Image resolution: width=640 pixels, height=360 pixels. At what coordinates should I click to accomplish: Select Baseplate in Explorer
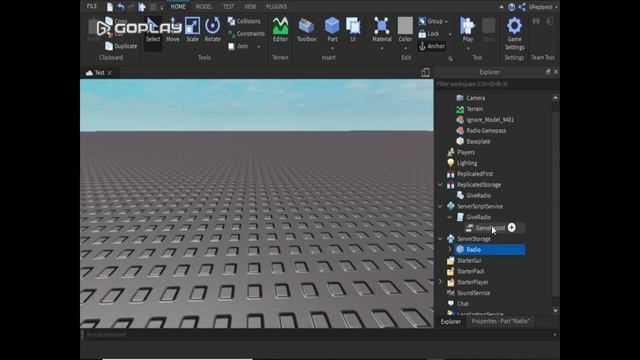pyautogui.click(x=478, y=141)
